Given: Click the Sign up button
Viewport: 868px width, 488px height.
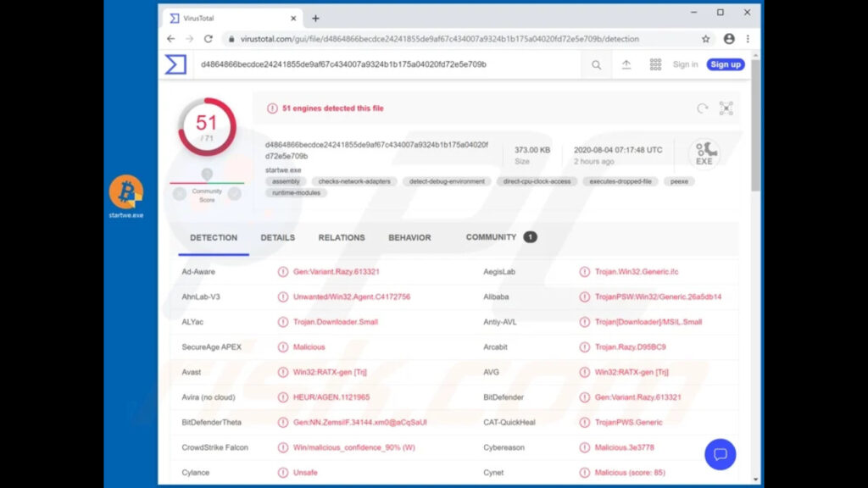Looking at the screenshot, I should (x=726, y=64).
